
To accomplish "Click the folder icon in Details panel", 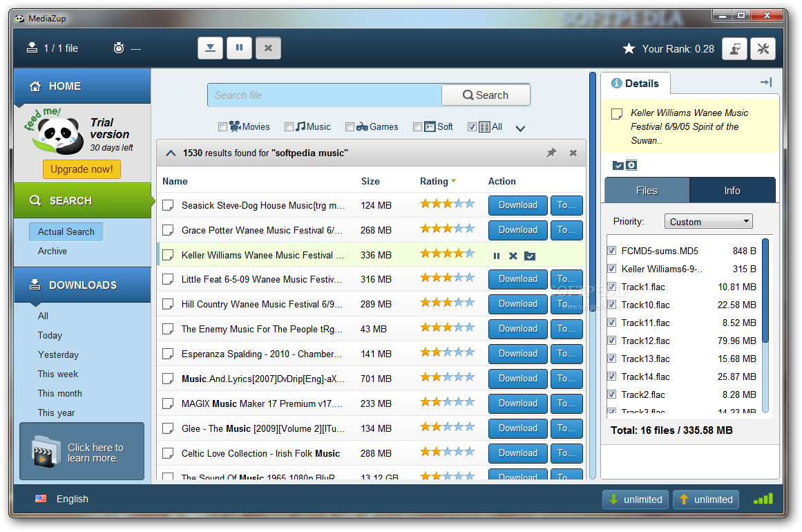I will tap(618, 165).
